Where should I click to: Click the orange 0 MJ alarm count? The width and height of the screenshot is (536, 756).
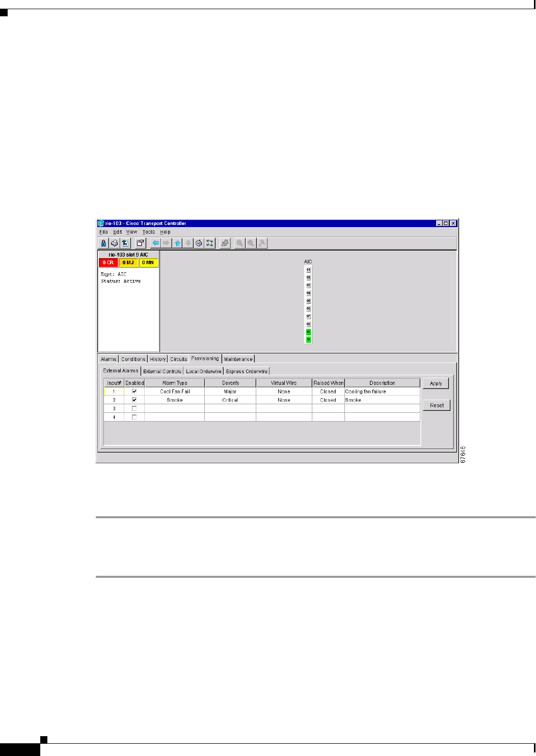click(128, 263)
